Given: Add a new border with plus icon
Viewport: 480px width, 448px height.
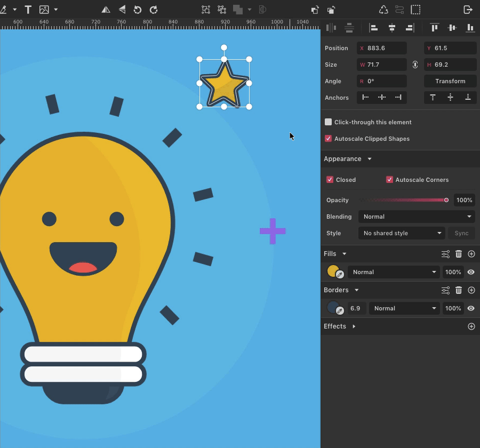Looking at the screenshot, I should coord(471,290).
